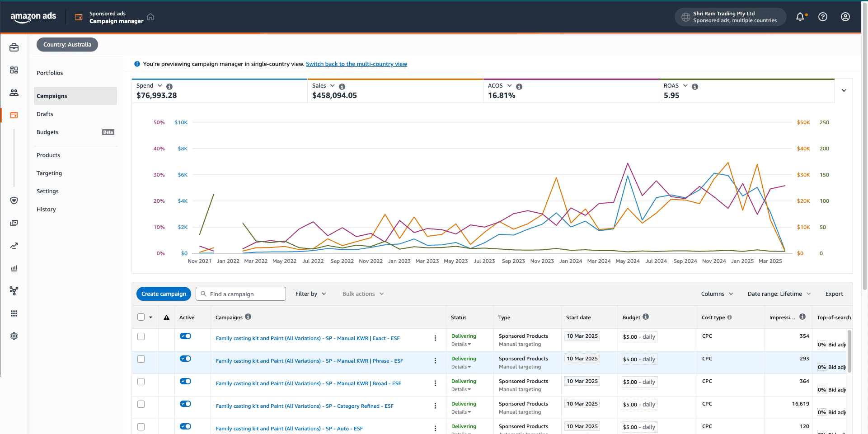The width and height of the screenshot is (868, 434).
Task: Click the Create campaign button
Action: 164,294
